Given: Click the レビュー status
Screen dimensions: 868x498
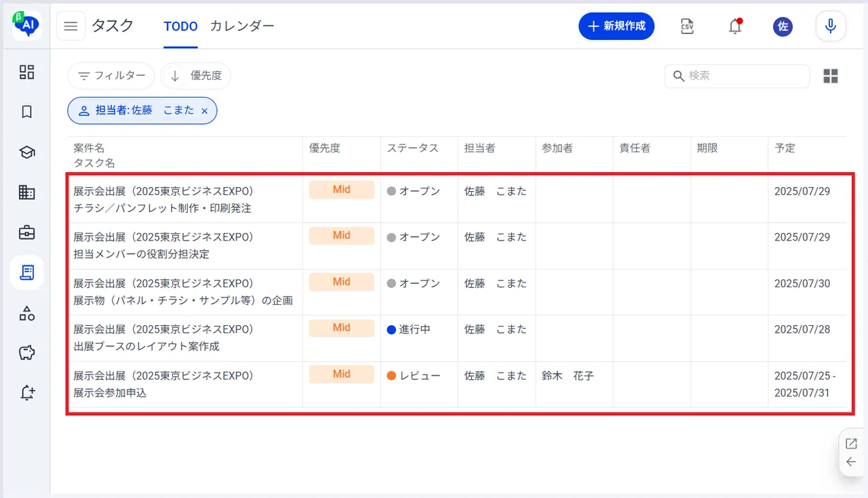Looking at the screenshot, I should 414,375.
